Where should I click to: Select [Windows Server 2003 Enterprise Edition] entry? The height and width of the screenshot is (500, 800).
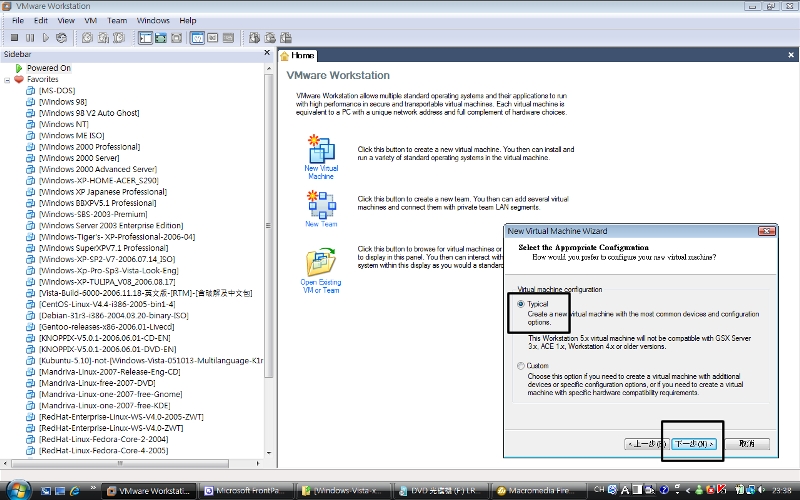111,226
